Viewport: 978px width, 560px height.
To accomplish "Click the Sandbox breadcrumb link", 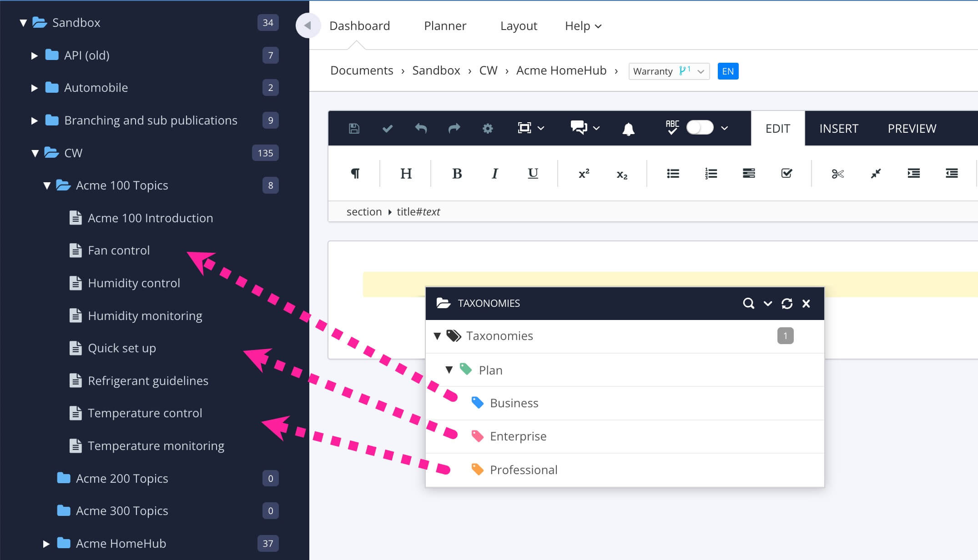I will click(x=436, y=70).
